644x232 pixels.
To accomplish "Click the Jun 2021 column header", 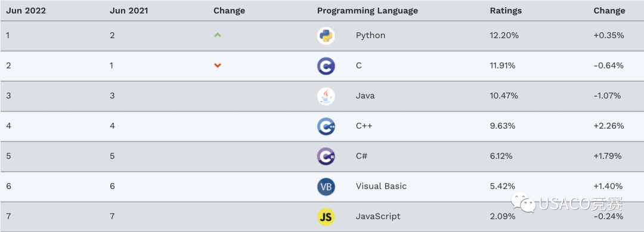I will point(129,11).
